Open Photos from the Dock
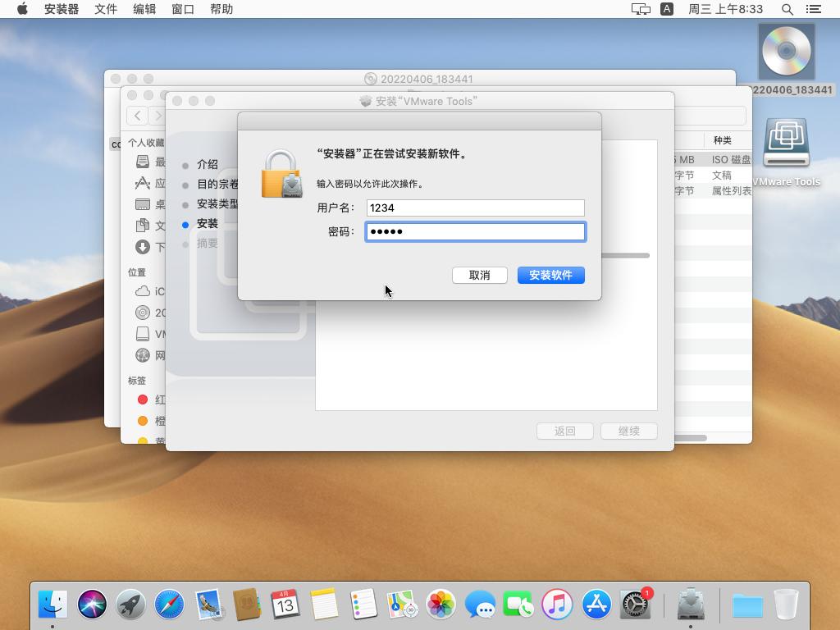Image resolution: width=840 pixels, height=630 pixels. (x=441, y=605)
